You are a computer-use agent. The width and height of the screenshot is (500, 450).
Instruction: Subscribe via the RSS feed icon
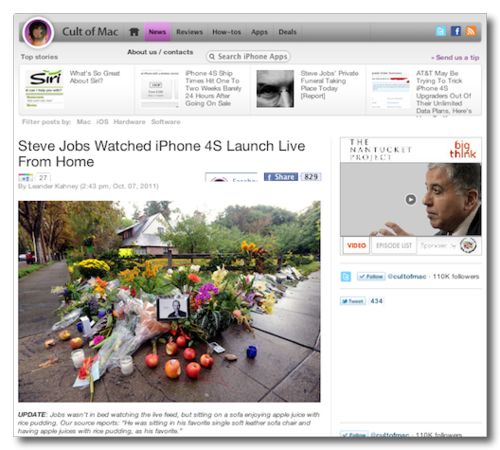(x=471, y=31)
